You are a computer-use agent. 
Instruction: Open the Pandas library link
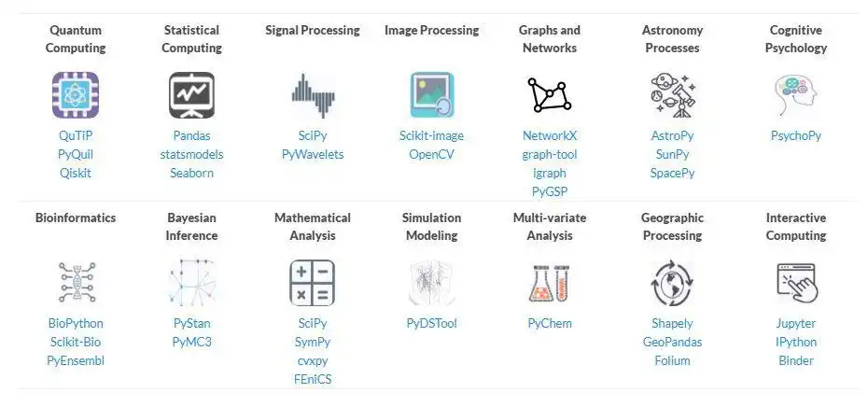coord(192,135)
